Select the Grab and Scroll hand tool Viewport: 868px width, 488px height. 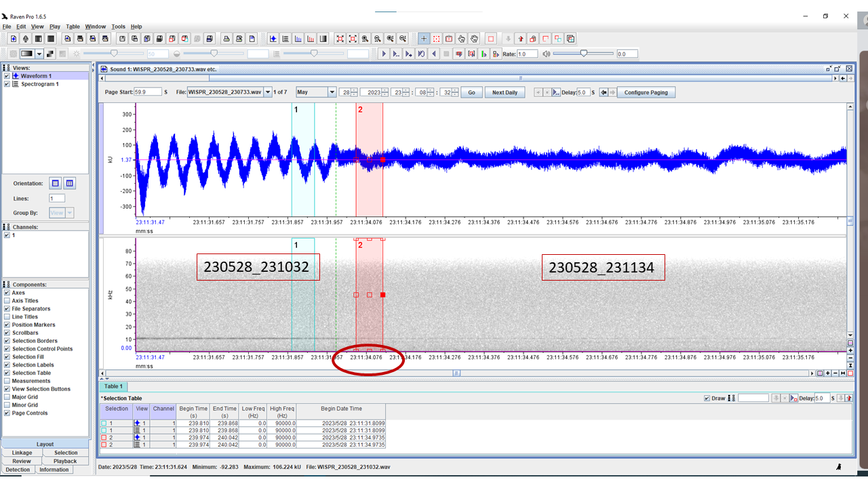[474, 39]
